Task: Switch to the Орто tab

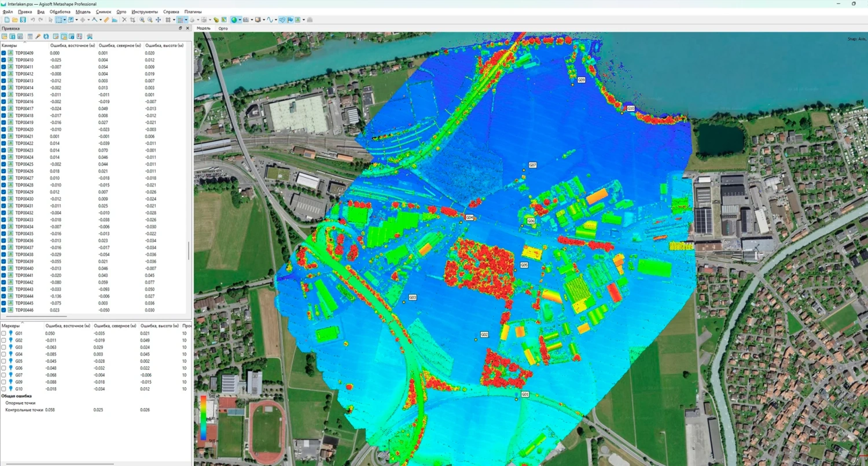Action: coord(223,28)
